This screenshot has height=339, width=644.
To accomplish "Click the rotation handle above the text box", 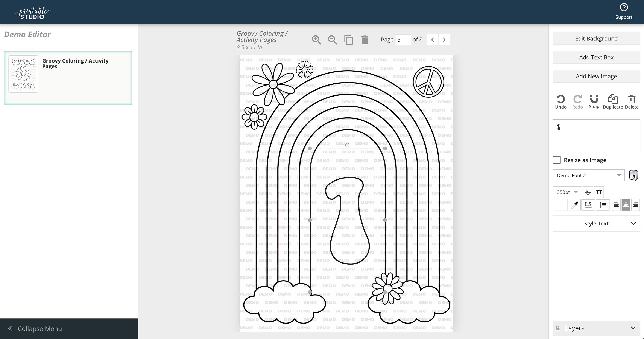I will click(347, 145).
